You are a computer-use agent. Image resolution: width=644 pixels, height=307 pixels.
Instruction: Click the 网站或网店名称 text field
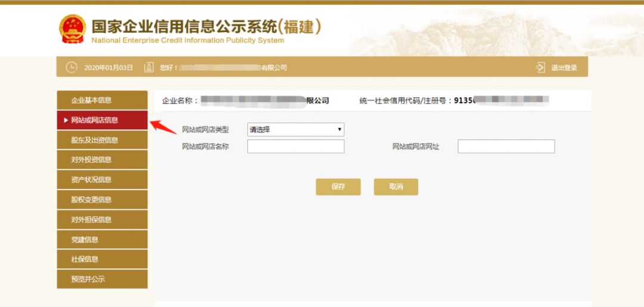click(296, 147)
